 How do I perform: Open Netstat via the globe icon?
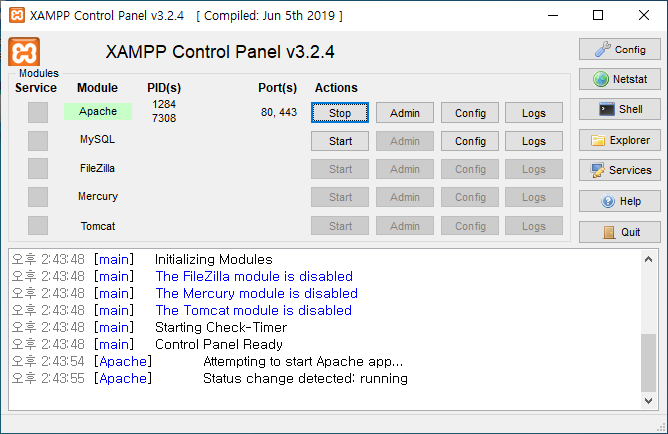pos(619,79)
